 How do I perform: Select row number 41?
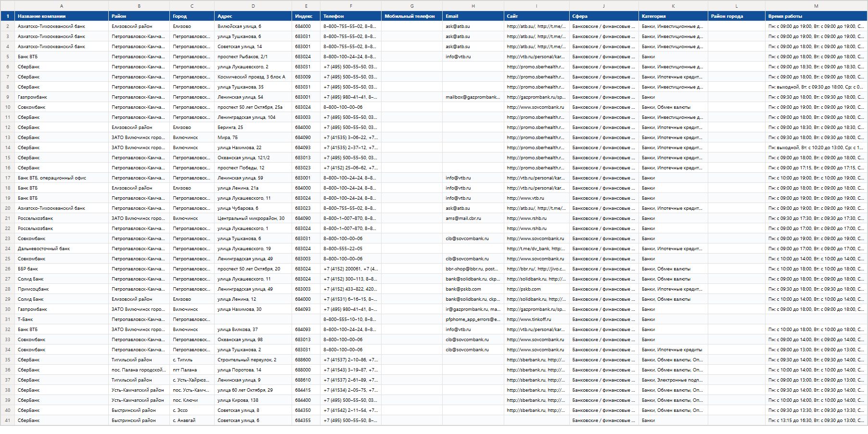tap(7, 421)
